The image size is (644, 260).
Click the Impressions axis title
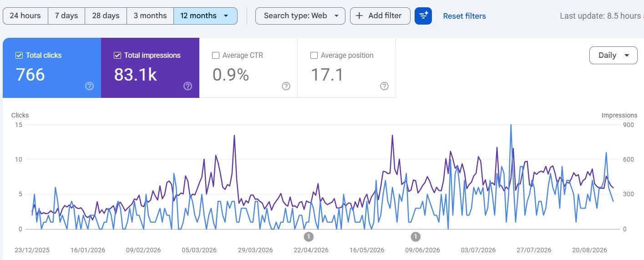pos(619,115)
